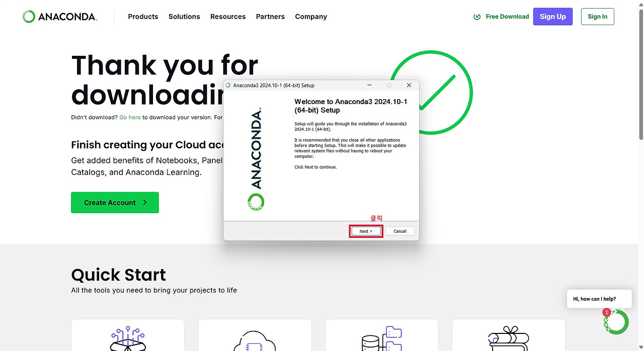This screenshot has height=351, width=644.
Task: Click the Sign Up button
Action: 553,17
